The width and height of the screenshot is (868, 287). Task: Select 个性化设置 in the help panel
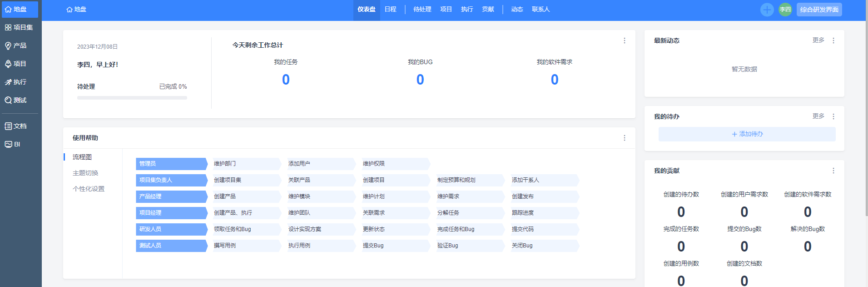point(89,189)
